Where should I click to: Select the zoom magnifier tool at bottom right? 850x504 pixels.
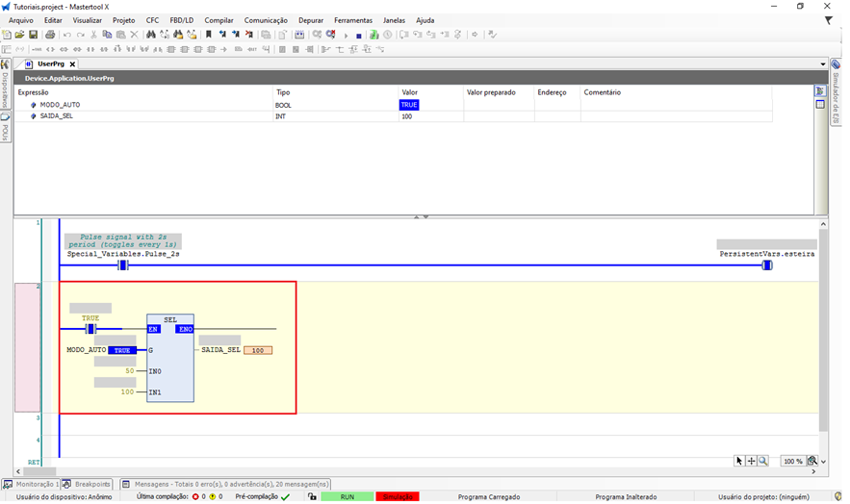coord(763,461)
